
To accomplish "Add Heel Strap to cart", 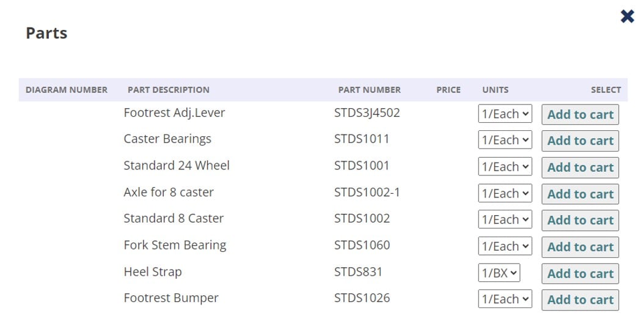I will (580, 273).
